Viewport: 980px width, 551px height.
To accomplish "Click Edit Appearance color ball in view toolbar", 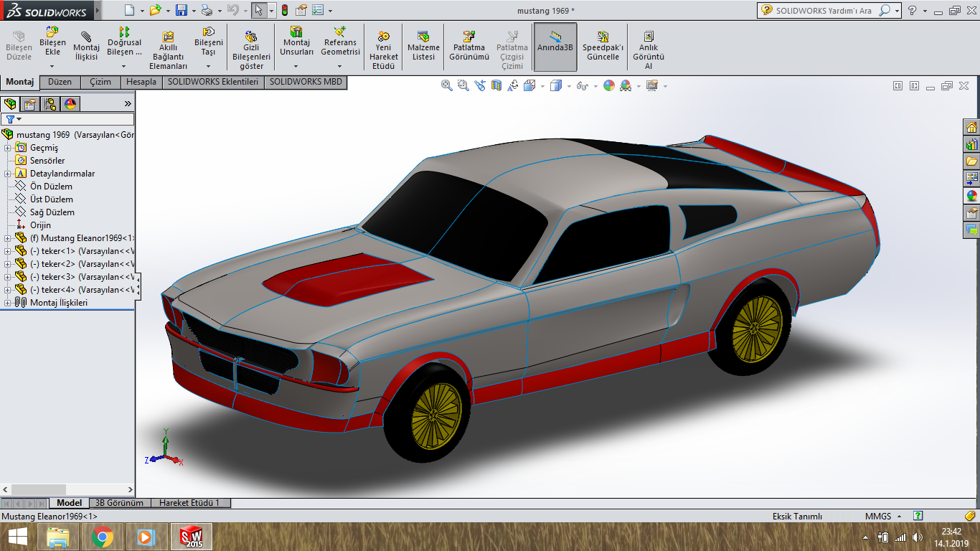I will click(x=609, y=85).
